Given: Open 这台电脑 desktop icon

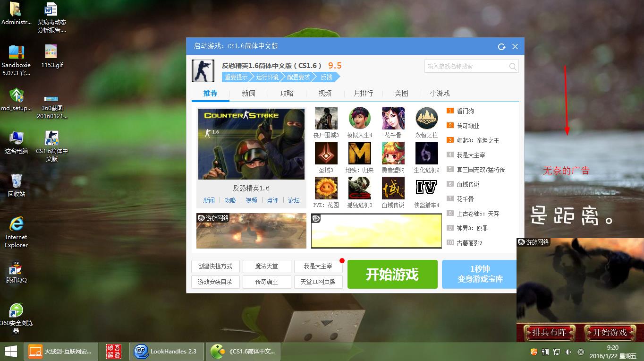Looking at the screenshot, I should pos(17,138).
